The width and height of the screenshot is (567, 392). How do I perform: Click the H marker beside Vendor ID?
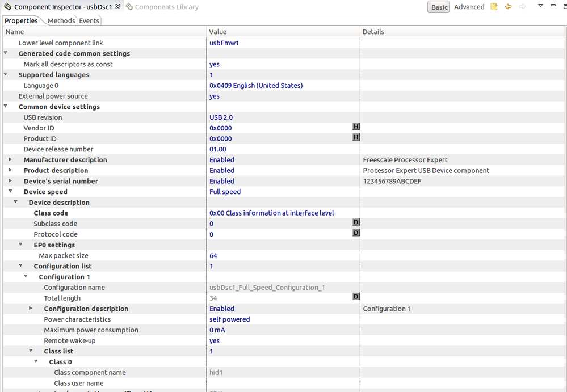click(x=356, y=127)
